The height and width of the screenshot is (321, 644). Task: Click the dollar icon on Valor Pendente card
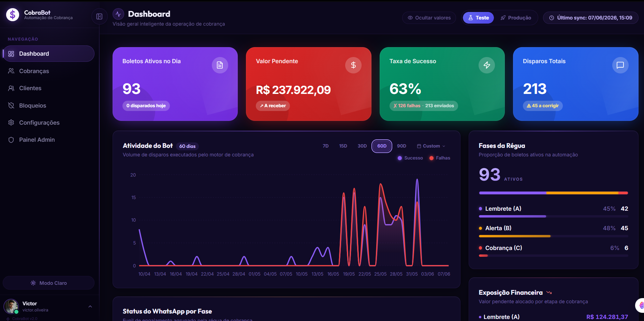pos(353,65)
